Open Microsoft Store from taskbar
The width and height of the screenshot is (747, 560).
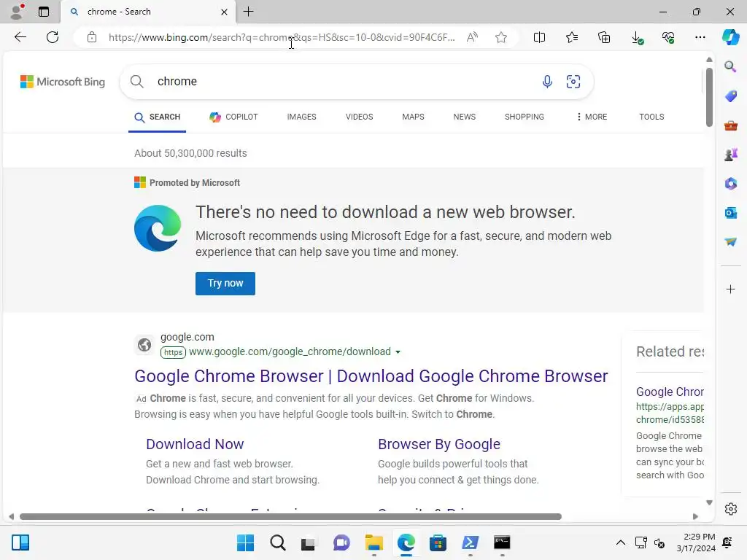point(438,542)
